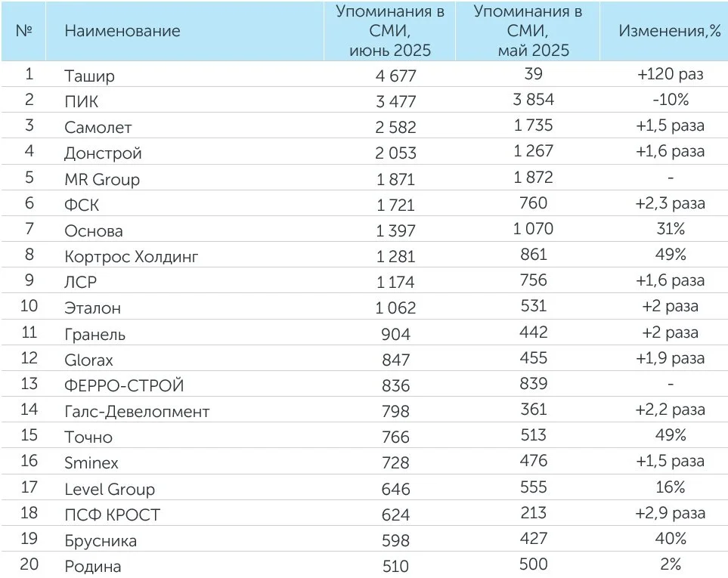Click the June value 4 677
The image size is (728, 578).
tap(395, 76)
